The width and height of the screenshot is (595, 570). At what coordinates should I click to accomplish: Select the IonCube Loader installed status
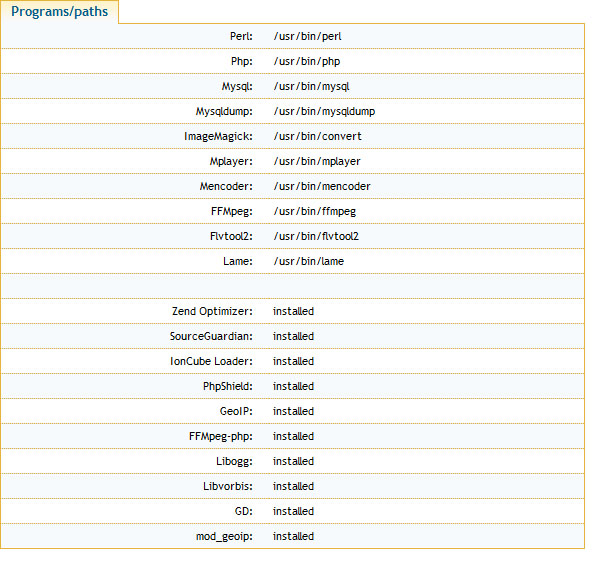293,361
